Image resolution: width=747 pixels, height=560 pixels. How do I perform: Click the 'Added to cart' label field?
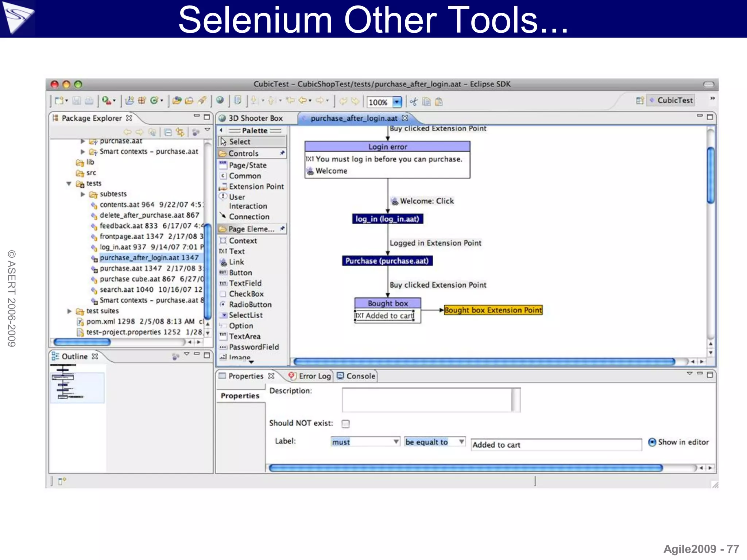point(556,444)
